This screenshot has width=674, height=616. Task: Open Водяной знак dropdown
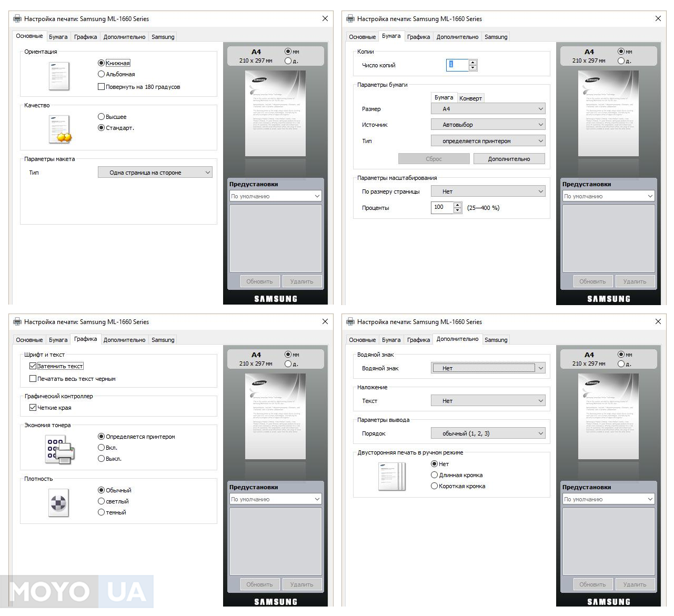click(488, 368)
